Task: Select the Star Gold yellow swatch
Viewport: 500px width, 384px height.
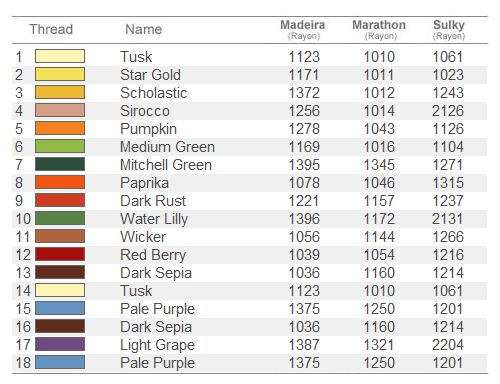Action: point(60,74)
